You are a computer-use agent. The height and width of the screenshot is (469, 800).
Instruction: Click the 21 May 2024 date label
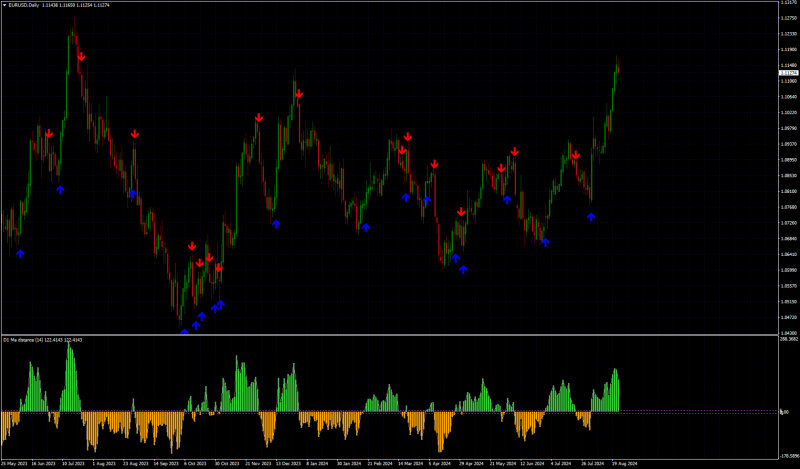click(x=502, y=464)
